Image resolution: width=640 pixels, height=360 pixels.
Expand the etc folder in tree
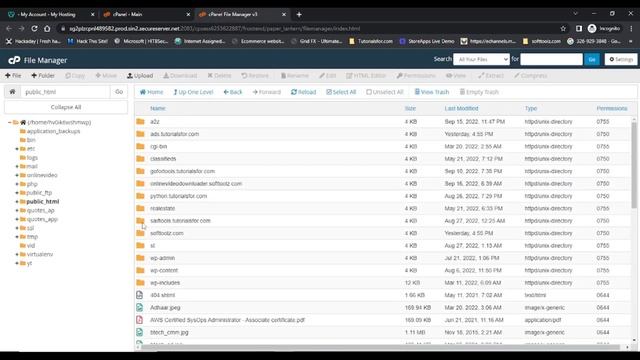pos(17,149)
